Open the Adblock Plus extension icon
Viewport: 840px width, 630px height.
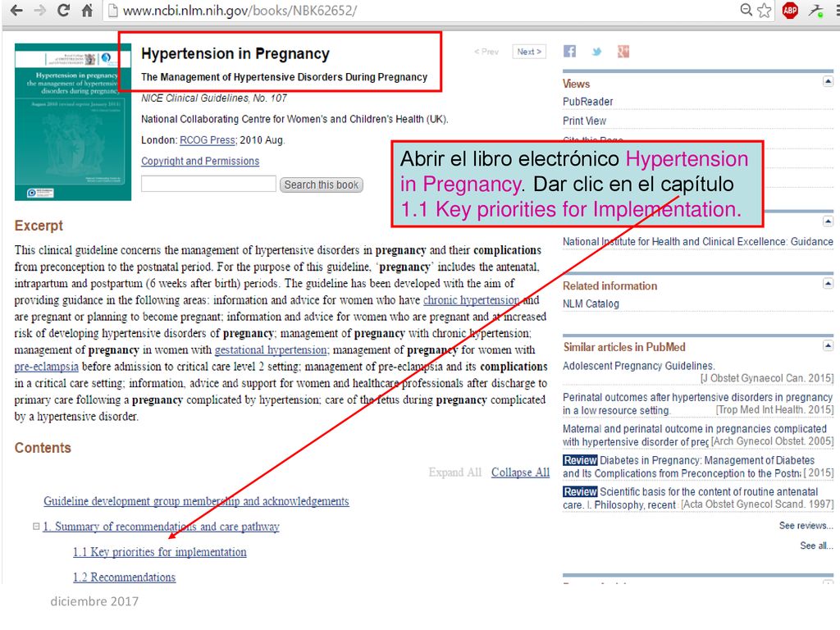(790, 10)
